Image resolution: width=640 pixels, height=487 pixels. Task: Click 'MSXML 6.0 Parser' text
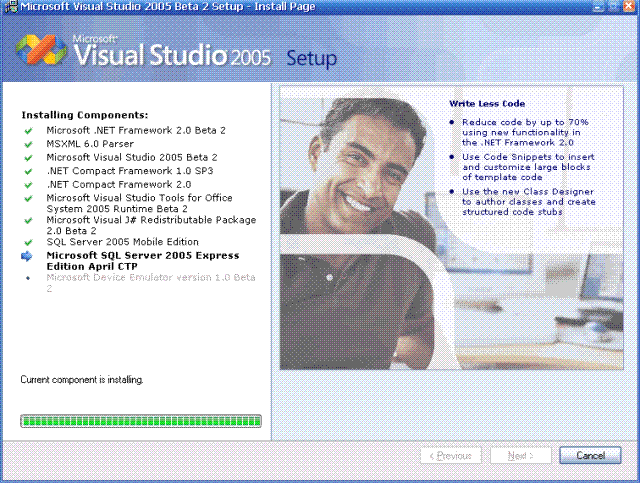click(90, 144)
